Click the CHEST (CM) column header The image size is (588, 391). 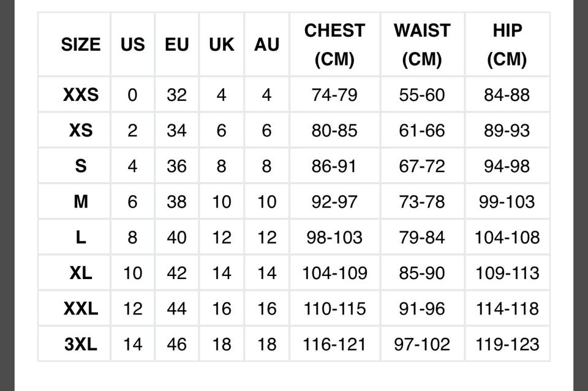334,45
